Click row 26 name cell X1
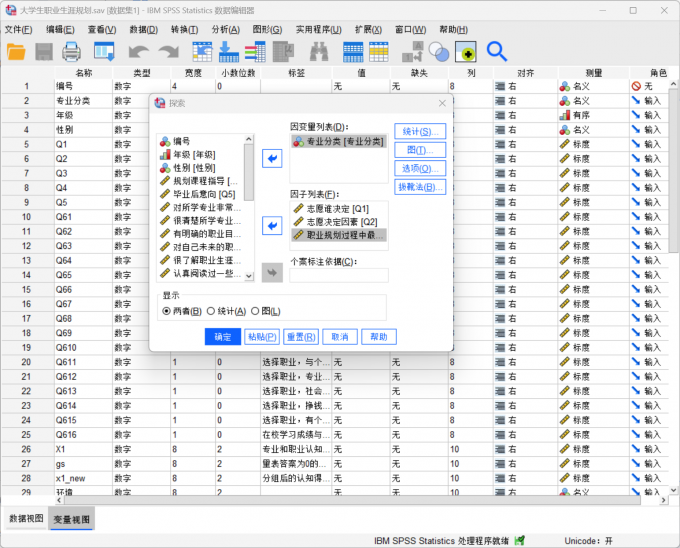Image resolution: width=680 pixels, height=548 pixels. pyautogui.click(x=83, y=449)
